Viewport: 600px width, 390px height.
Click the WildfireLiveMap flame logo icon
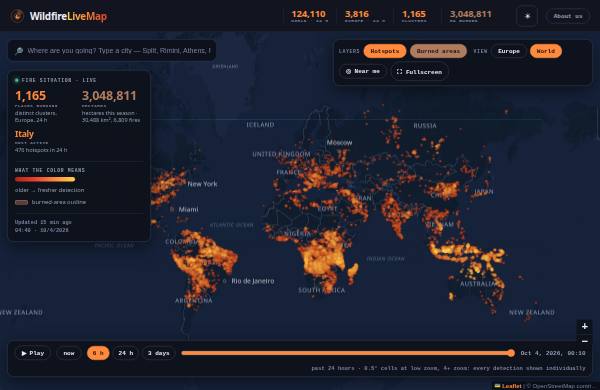17,16
